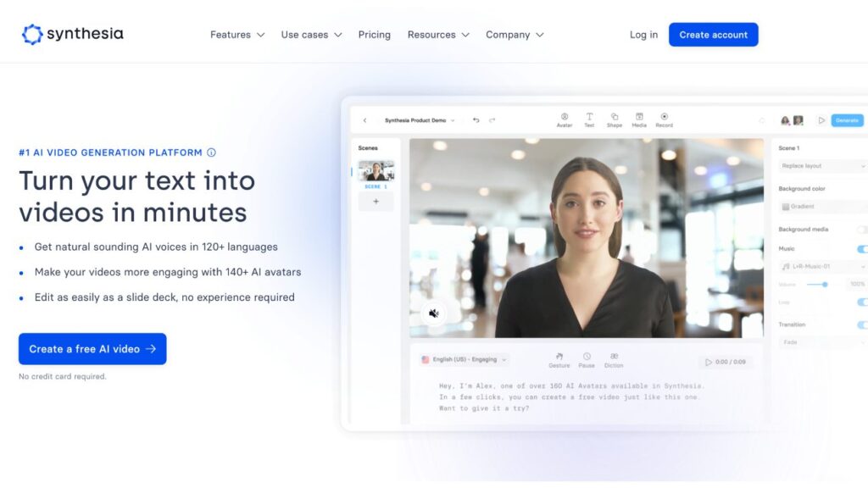
Task: Click the script text starting "Hey, I'm Alex"
Action: [x=570, y=397]
